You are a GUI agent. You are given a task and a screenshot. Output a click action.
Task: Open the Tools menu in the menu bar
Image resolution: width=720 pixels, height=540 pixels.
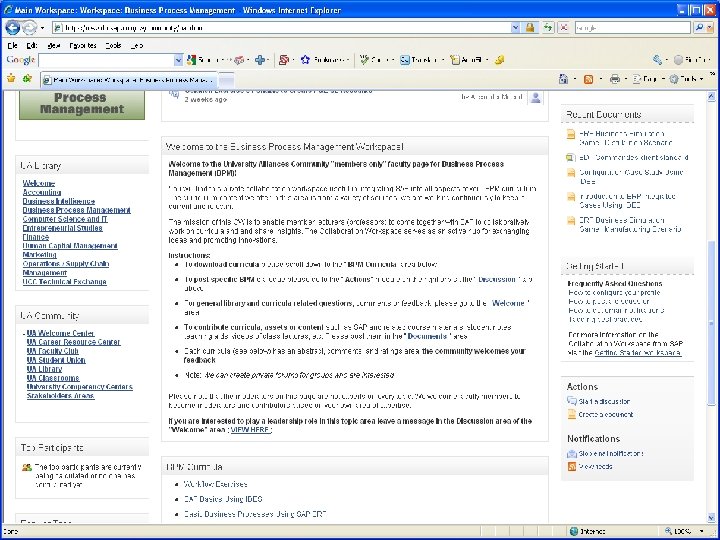(x=113, y=45)
